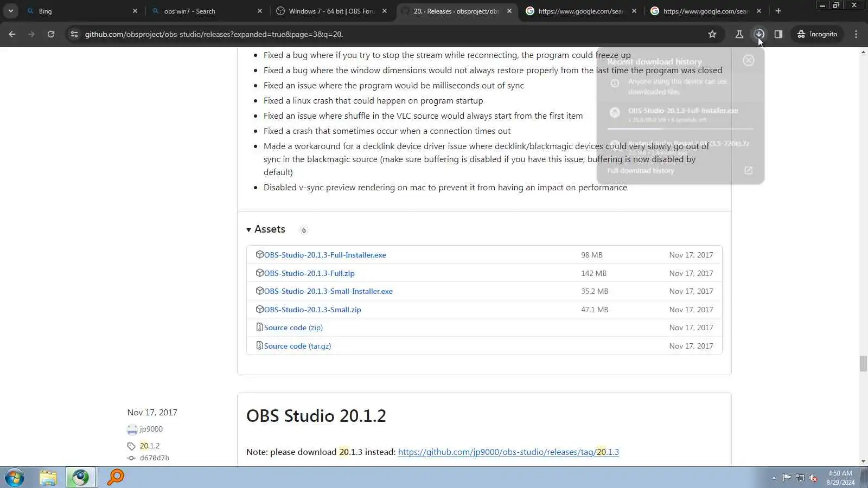Collapse the Assets section

266,229
